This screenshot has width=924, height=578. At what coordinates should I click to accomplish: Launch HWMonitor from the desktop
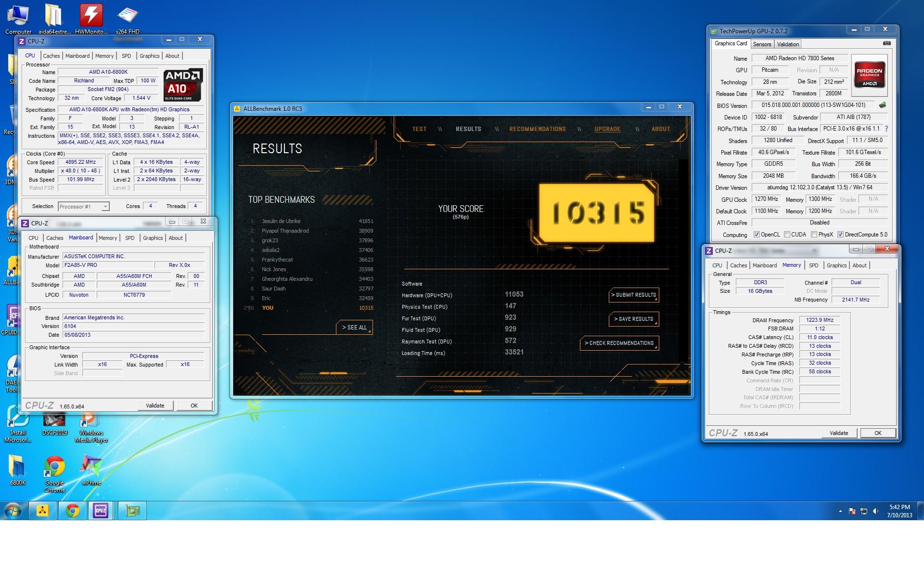(x=91, y=19)
